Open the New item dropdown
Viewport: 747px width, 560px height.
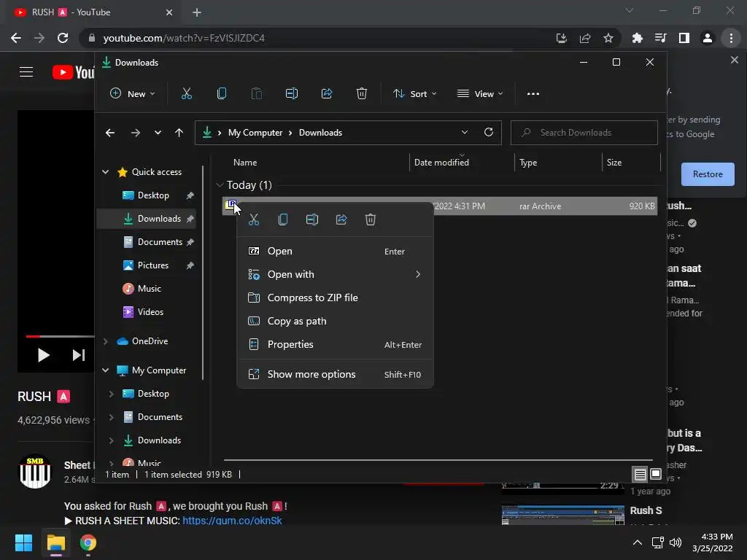pos(133,94)
